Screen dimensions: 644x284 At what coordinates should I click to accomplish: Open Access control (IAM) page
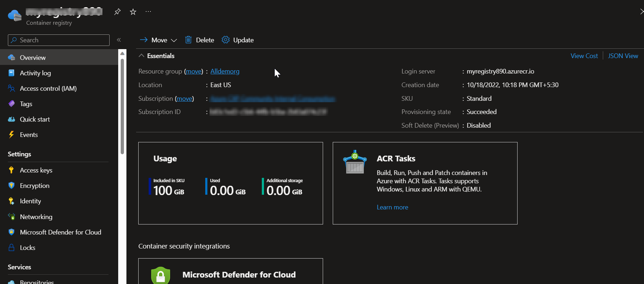(x=48, y=88)
